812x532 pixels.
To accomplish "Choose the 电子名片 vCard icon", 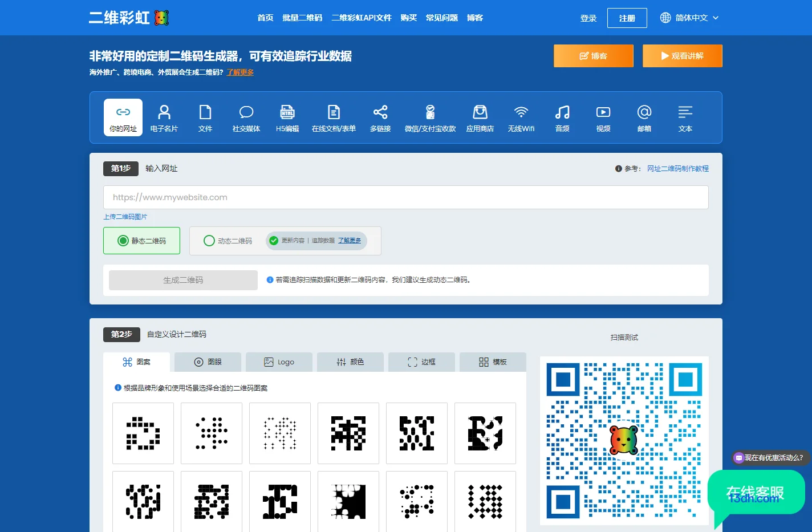I will click(164, 112).
